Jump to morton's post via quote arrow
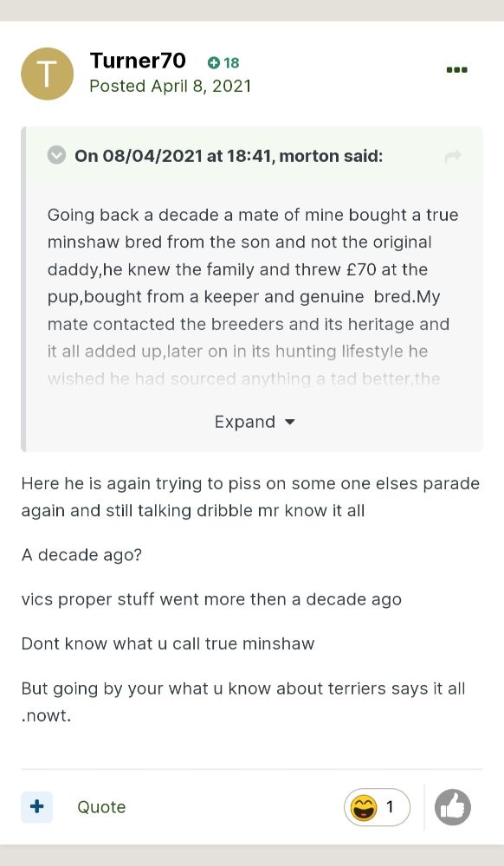 point(453,157)
